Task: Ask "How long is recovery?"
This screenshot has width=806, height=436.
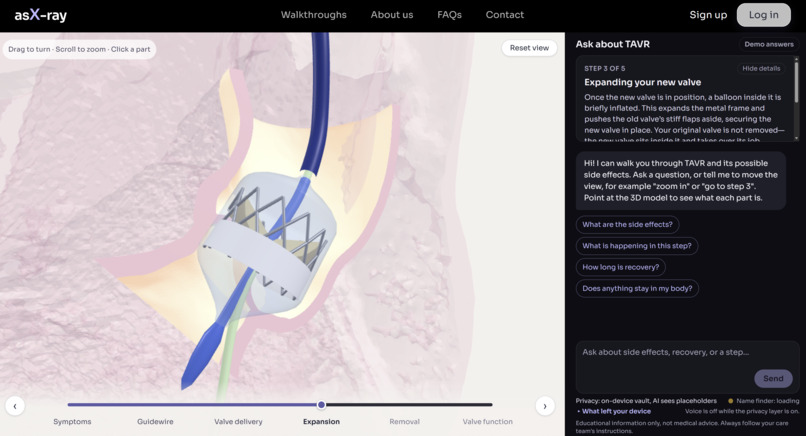Action: pyautogui.click(x=620, y=267)
